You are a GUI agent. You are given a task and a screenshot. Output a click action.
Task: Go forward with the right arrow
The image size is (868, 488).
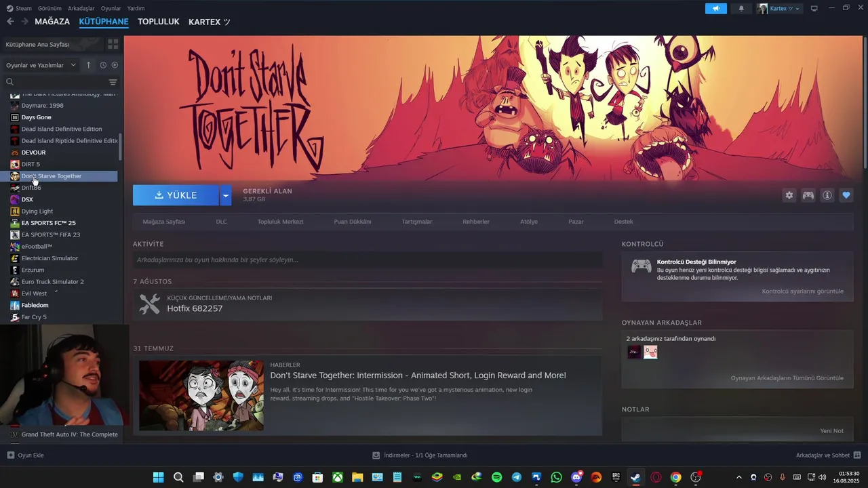[x=24, y=22]
